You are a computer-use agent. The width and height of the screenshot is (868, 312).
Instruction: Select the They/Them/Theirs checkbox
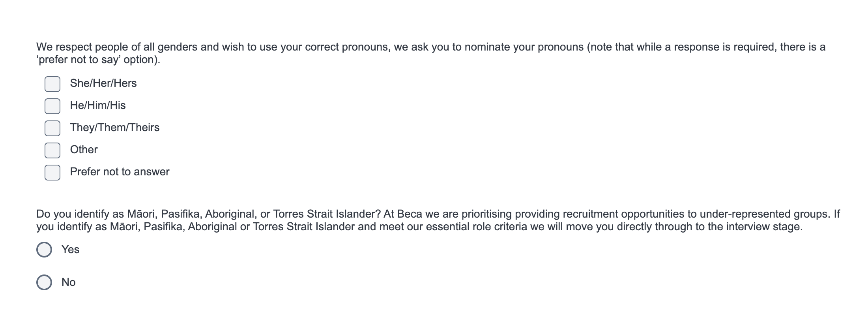click(52, 128)
